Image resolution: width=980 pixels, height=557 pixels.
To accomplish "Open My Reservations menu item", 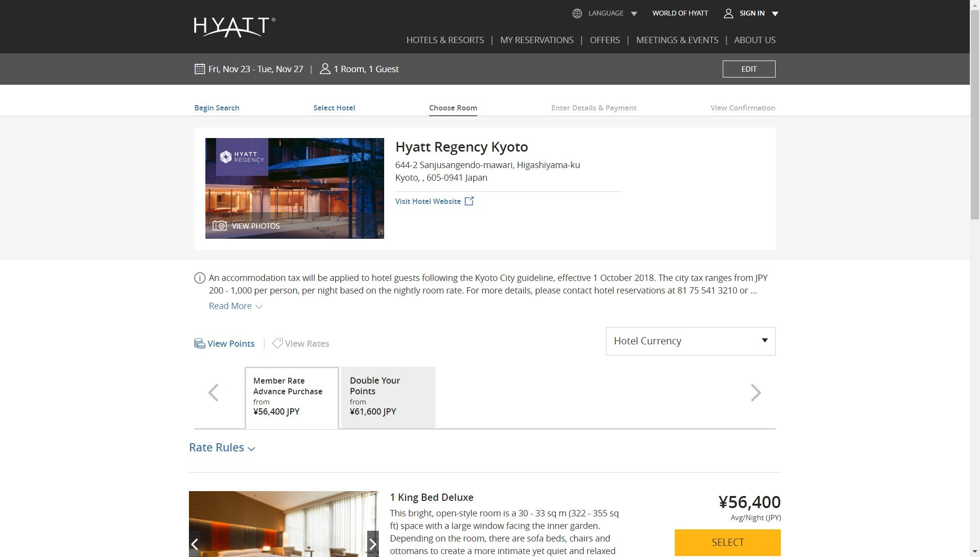I will pos(537,40).
